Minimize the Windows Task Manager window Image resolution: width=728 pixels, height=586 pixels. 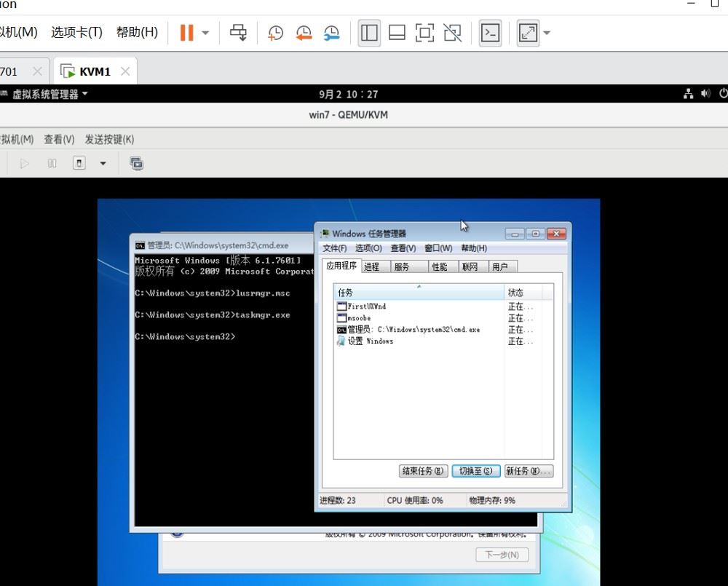[x=515, y=234]
